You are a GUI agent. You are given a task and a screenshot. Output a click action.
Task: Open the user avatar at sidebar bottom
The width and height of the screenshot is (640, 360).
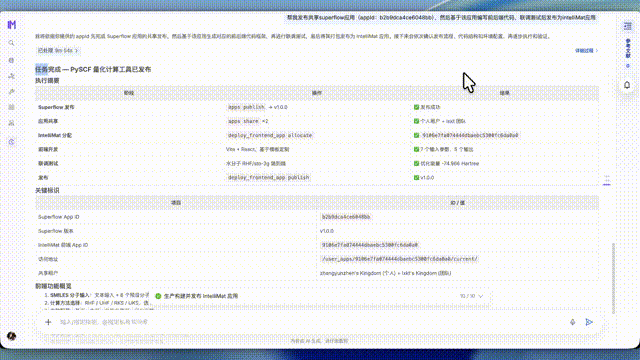(x=11, y=336)
